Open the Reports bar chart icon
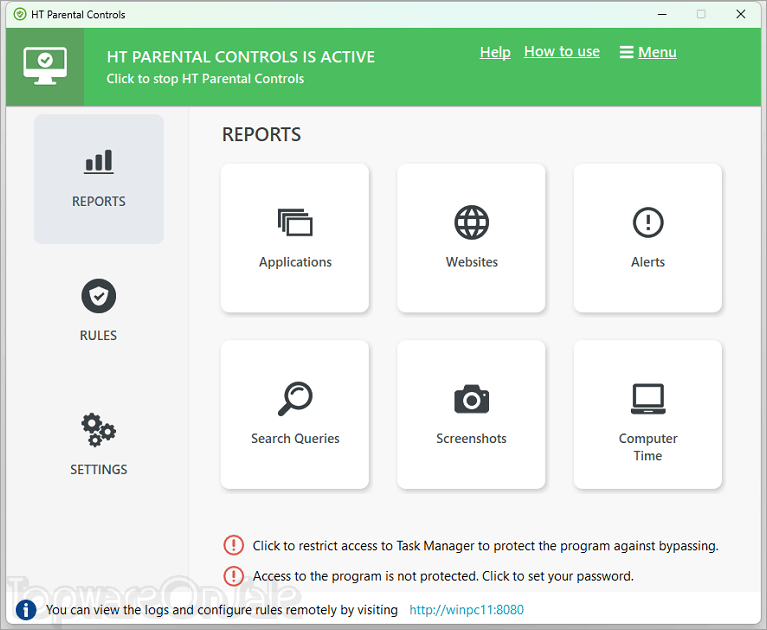 [x=99, y=162]
